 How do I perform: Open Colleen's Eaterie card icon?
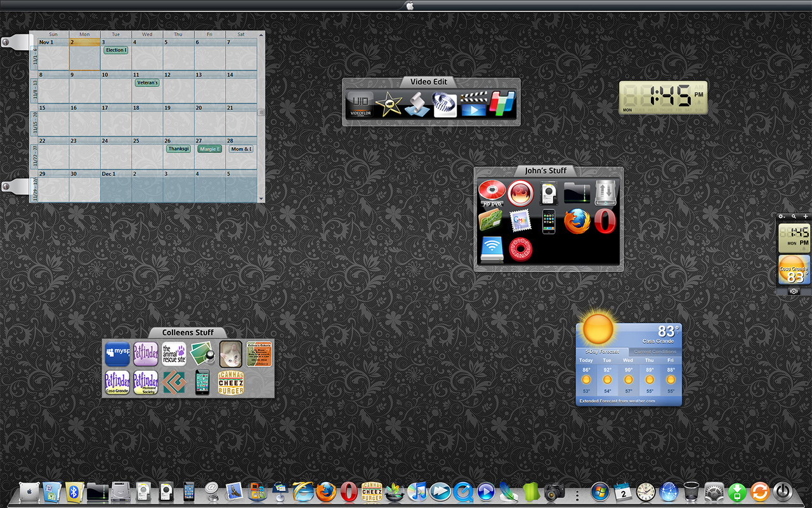pyautogui.click(x=259, y=354)
